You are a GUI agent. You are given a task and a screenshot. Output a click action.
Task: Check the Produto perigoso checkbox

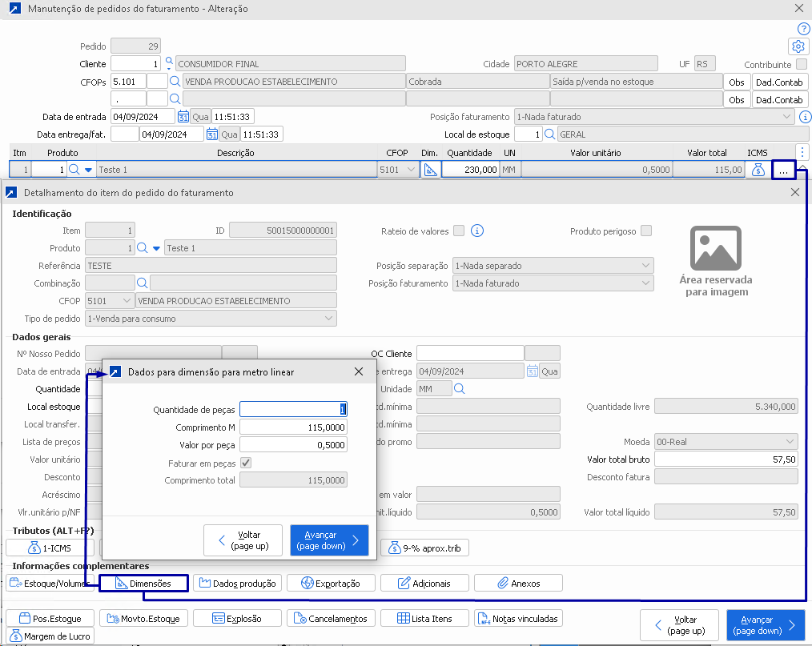click(x=646, y=231)
